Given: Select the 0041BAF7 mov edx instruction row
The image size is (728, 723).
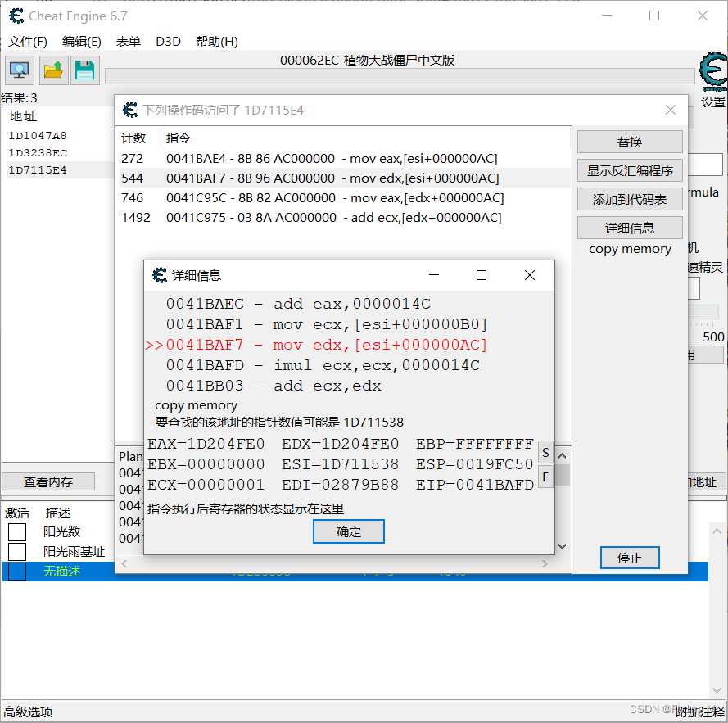Looking at the screenshot, I should pyautogui.click(x=344, y=178).
